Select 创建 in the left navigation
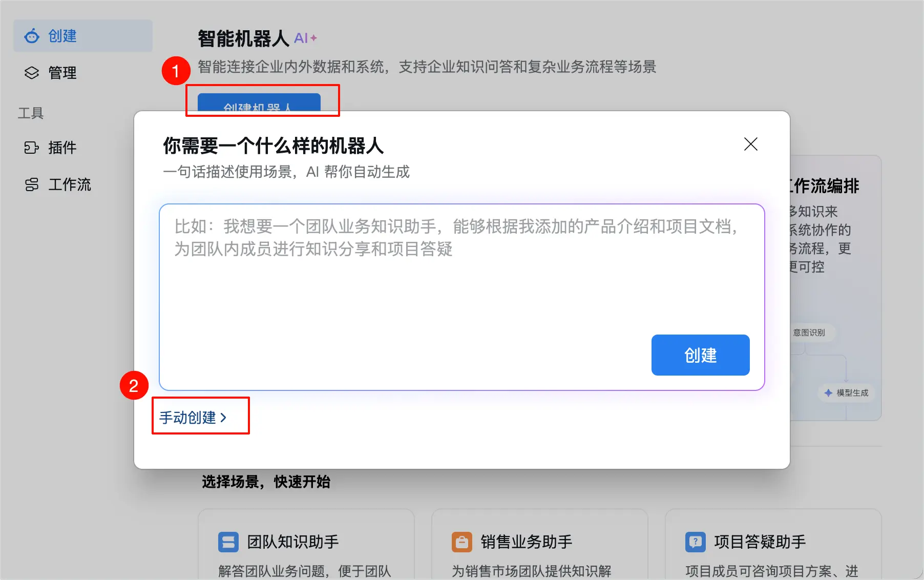 [61, 36]
